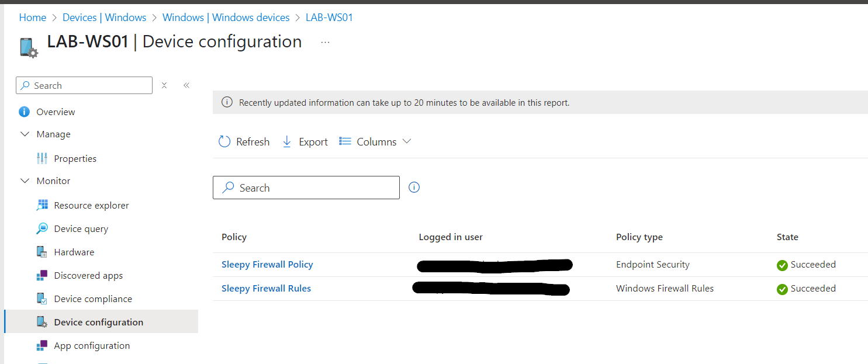Click the Properties icon under Manage

pyautogui.click(x=42, y=158)
